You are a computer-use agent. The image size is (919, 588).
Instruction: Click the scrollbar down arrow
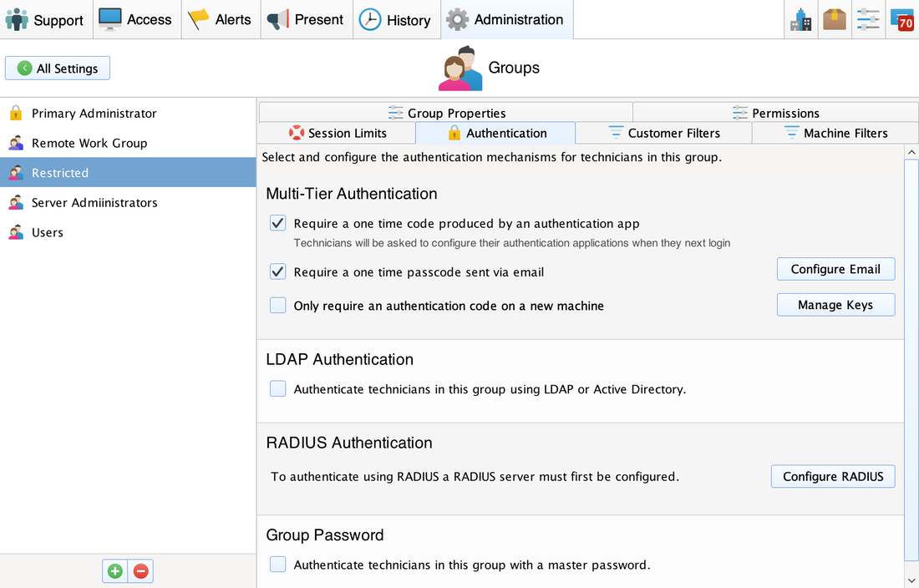(x=911, y=581)
